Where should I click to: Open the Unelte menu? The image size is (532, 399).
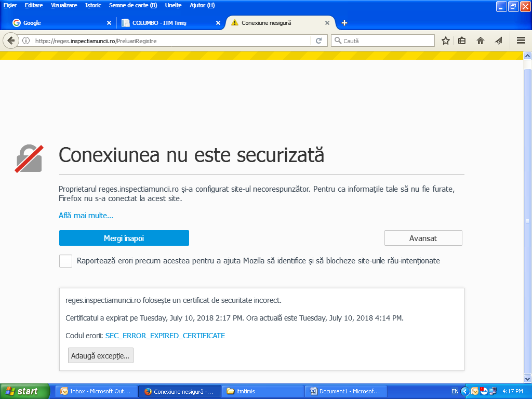click(173, 5)
